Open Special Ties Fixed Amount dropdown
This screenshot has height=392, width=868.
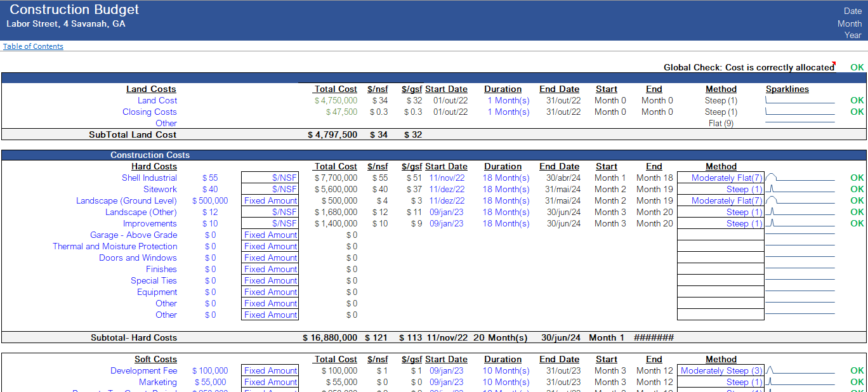tap(270, 281)
